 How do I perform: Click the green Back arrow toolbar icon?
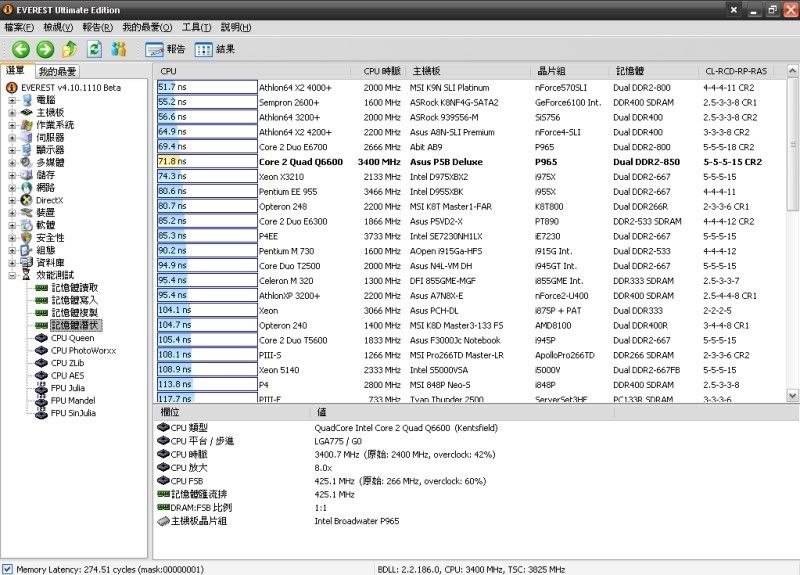pyautogui.click(x=21, y=49)
